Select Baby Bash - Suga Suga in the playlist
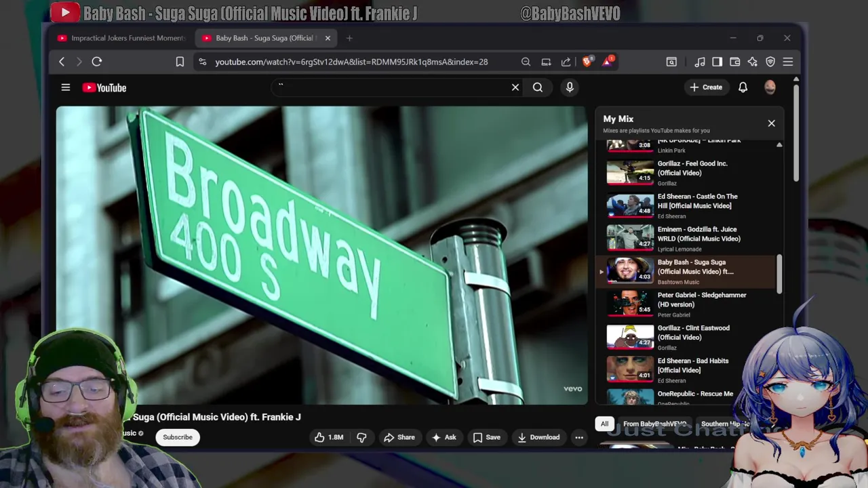 click(x=686, y=272)
